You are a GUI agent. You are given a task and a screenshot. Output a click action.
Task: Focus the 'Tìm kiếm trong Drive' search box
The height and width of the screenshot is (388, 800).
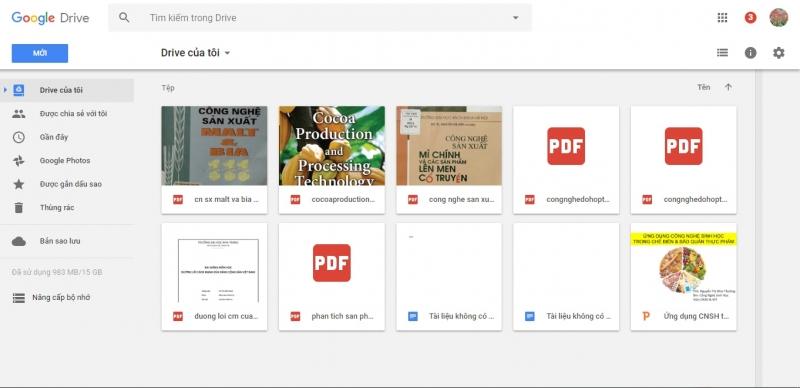tap(320, 18)
